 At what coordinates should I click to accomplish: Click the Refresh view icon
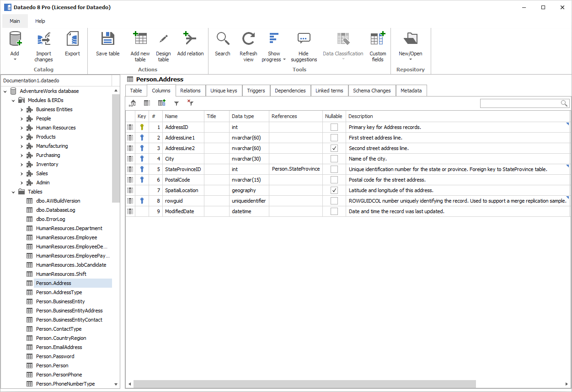248,40
